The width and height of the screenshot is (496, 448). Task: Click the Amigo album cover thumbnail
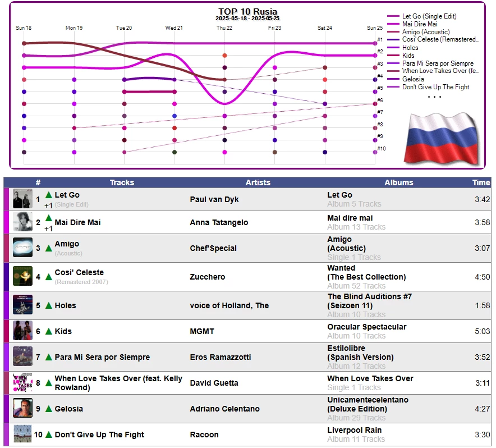22,248
